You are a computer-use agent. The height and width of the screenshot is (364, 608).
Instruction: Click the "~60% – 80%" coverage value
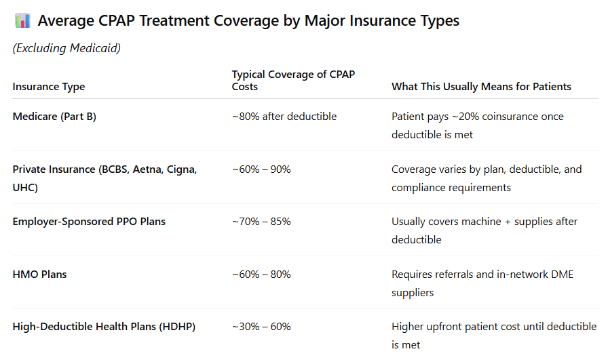pyautogui.click(x=261, y=275)
